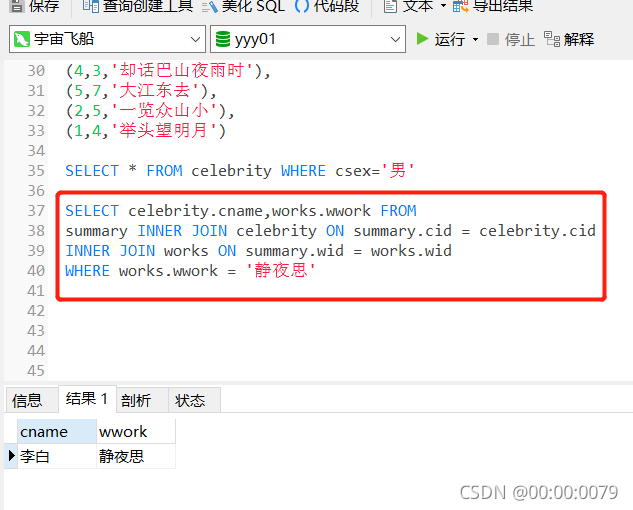
Task: Click the Save (保存) toolbar button
Action: click(35, 6)
